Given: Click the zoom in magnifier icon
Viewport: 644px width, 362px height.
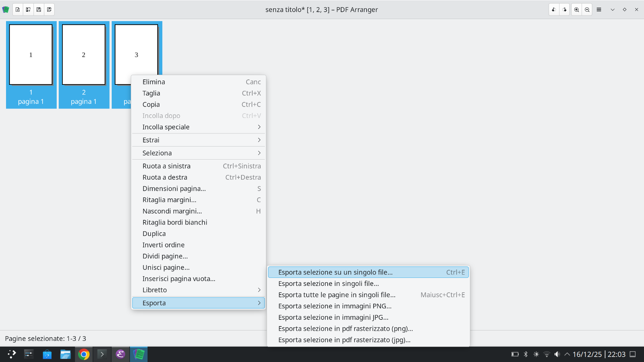Looking at the screenshot, I should [x=577, y=10].
